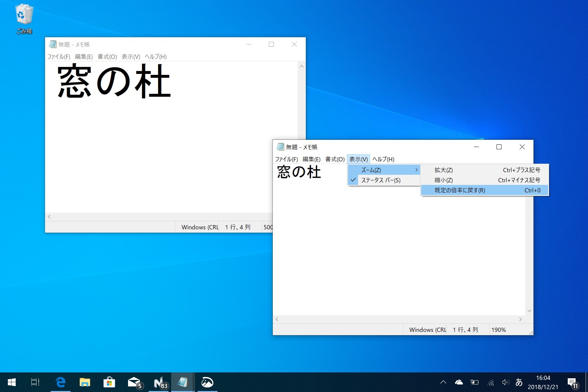Open the Mail app showing 5 notifications
Image resolution: width=588 pixels, height=392 pixels.
coord(134,382)
